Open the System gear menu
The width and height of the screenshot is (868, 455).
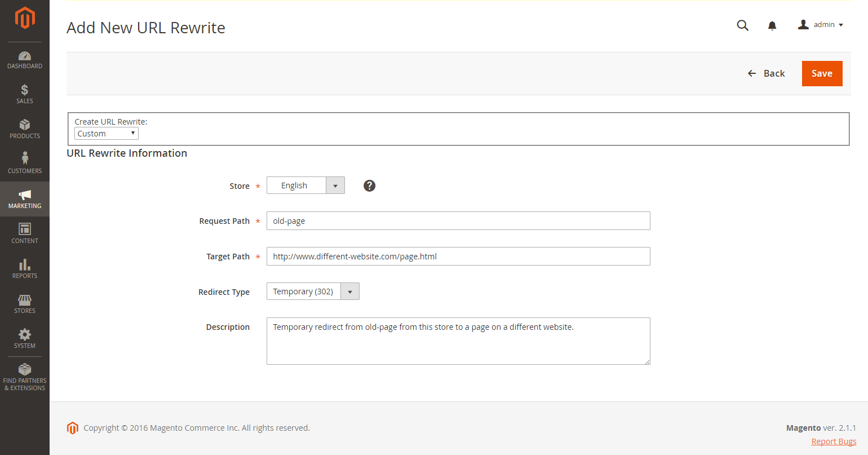[x=25, y=338]
